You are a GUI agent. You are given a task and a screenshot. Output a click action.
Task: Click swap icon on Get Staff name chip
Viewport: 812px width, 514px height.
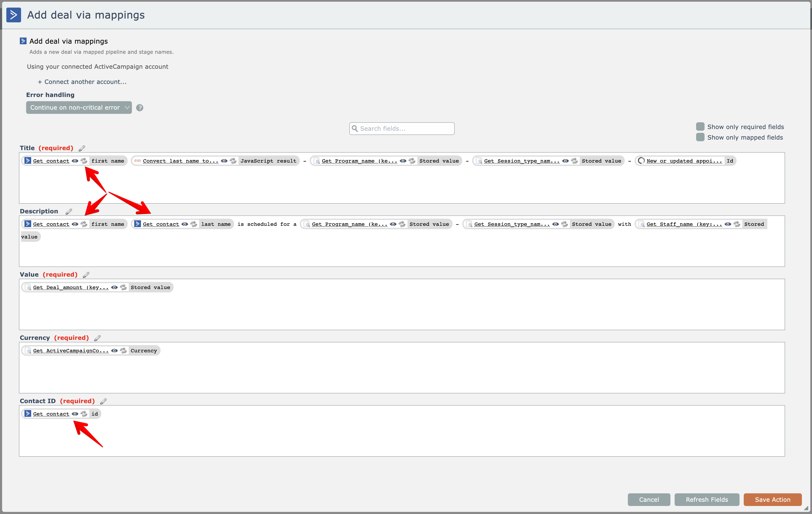[737, 224]
